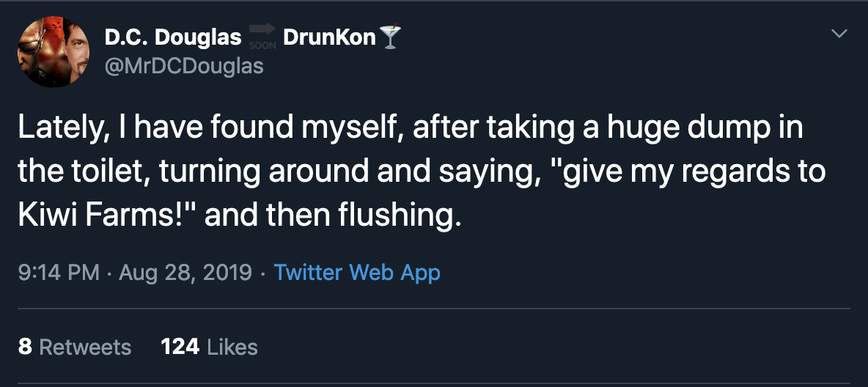
Task: Open the Twitter Web App source link
Action: 357,273
